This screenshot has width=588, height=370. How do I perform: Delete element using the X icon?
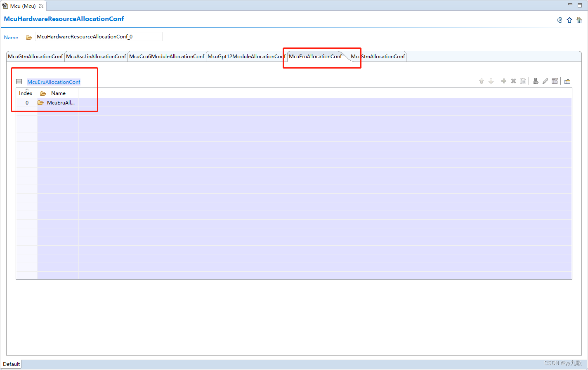[514, 81]
